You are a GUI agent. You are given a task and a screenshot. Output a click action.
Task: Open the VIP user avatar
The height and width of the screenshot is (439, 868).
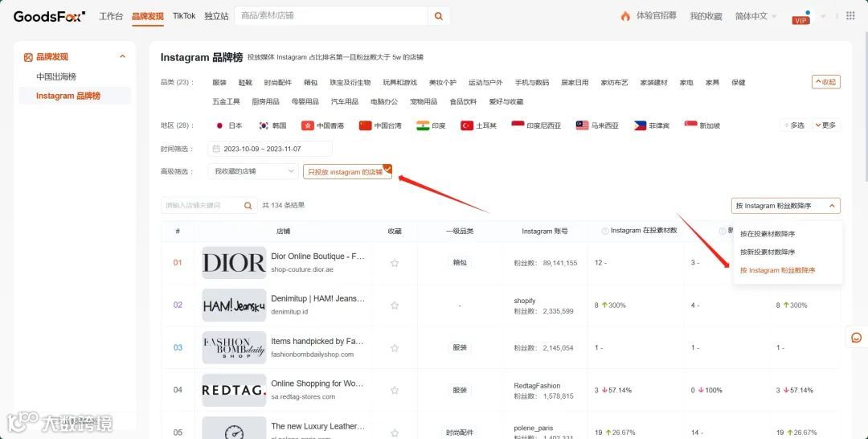(801, 17)
